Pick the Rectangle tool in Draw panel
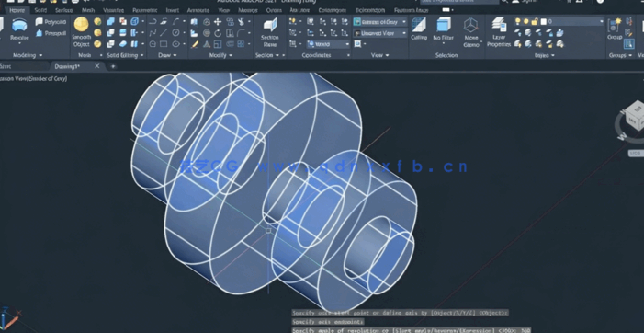This screenshot has height=333, width=644. (164, 43)
